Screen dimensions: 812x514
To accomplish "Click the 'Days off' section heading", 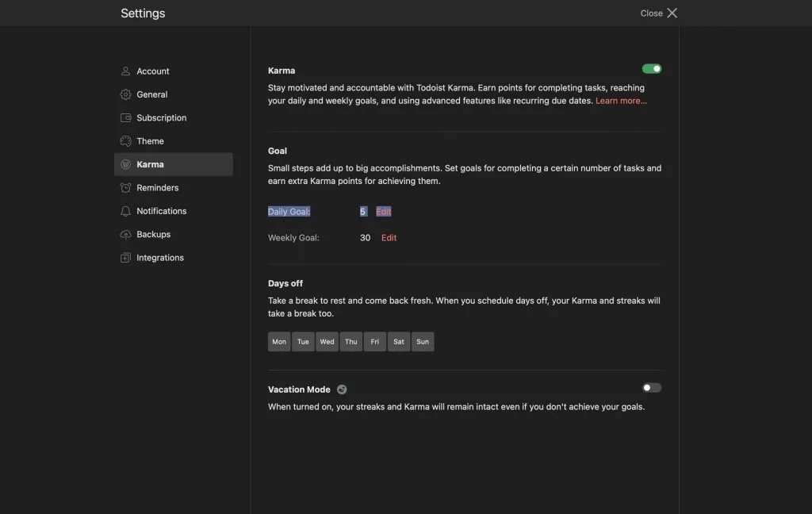I will click(285, 283).
